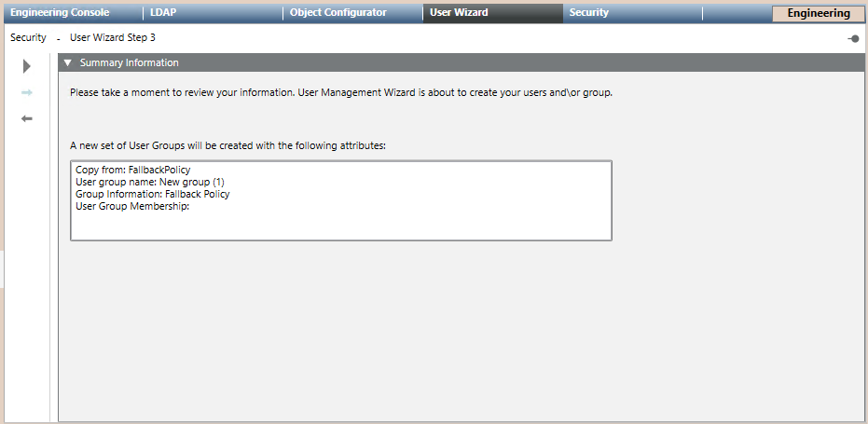Screen dimensions: 868x424
Task: Click the User Wizard Step 3 breadcrumb
Action: (x=113, y=38)
